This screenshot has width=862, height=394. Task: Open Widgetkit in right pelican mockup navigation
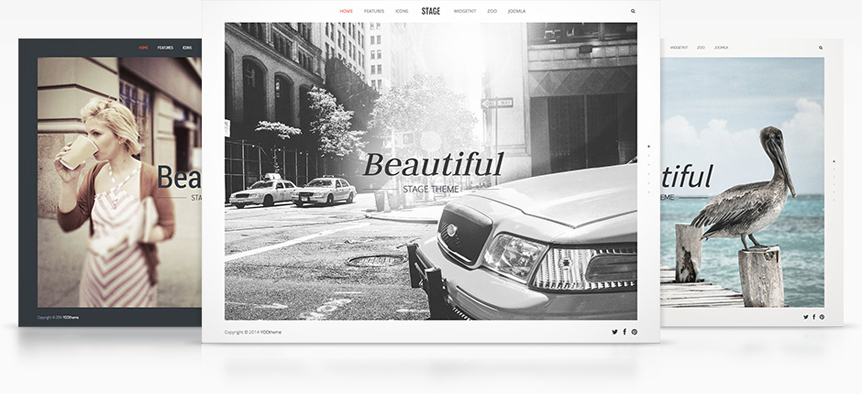[679, 48]
